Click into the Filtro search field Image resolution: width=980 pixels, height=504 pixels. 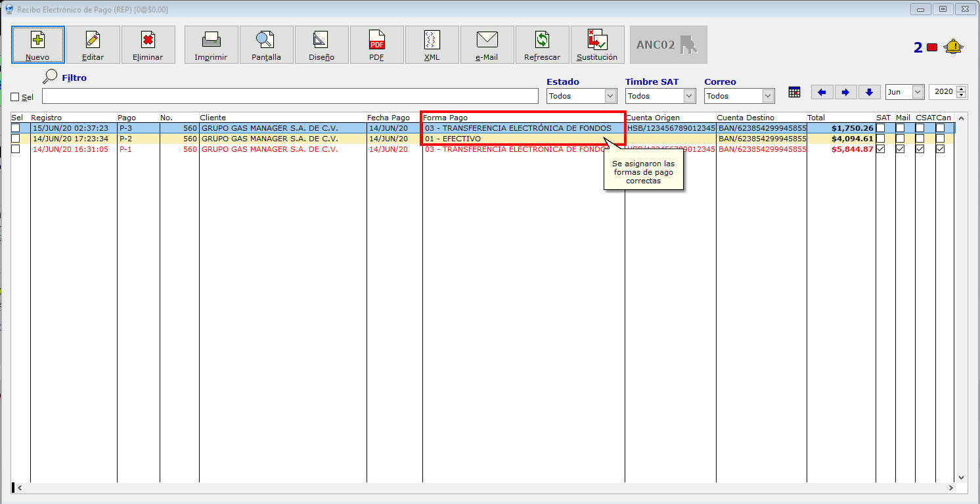pyautogui.click(x=289, y=97)
